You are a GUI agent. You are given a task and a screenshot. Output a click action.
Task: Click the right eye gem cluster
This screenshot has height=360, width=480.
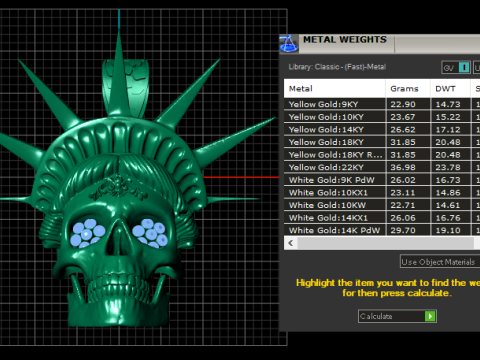pyautogui.click(x=150, y=233)
